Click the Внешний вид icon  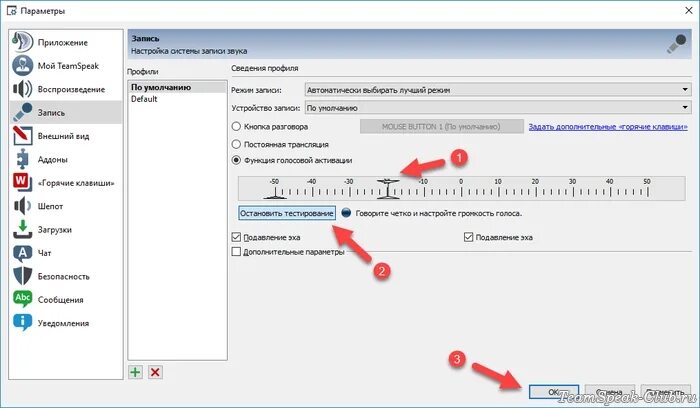click(x=22, y=136)
